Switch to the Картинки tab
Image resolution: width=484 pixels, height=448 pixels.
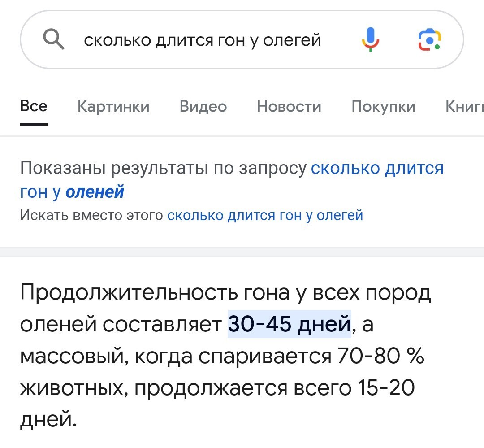tap(113, 107)
